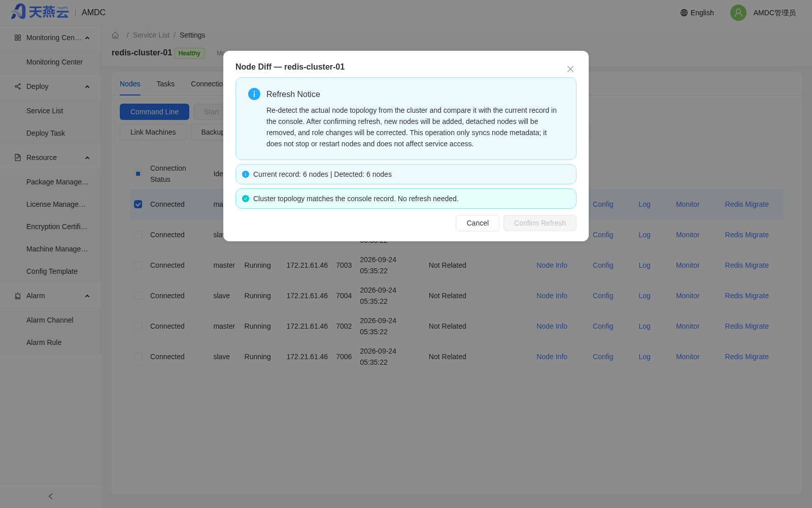Image resolution: width=812 pixels, height=508 pixels.
Task: Collapse the Deploy menu section chevron
Action: tap(87, 87)
